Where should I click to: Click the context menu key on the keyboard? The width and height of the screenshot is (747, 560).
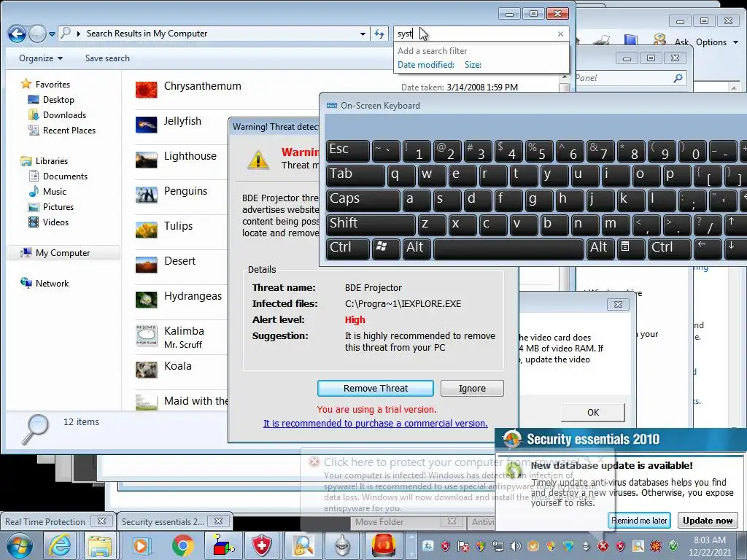point(631,249)
